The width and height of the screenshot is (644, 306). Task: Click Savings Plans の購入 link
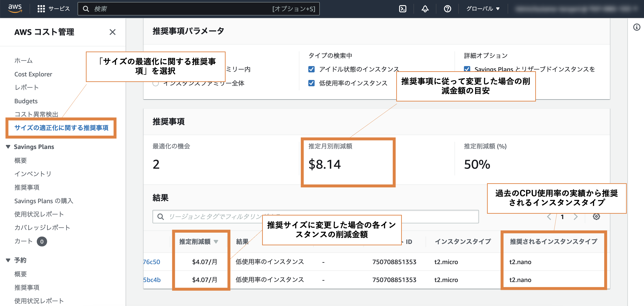(44, 201)
